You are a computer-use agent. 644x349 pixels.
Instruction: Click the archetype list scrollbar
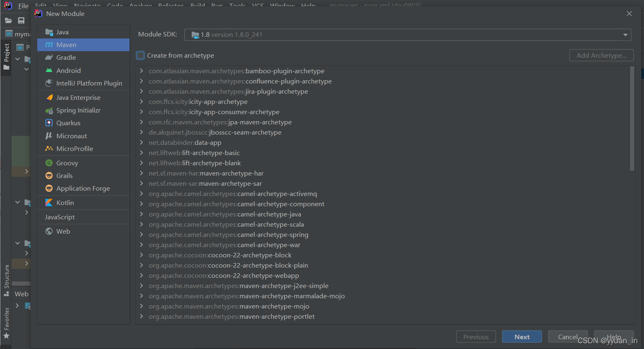click(632, 119)
